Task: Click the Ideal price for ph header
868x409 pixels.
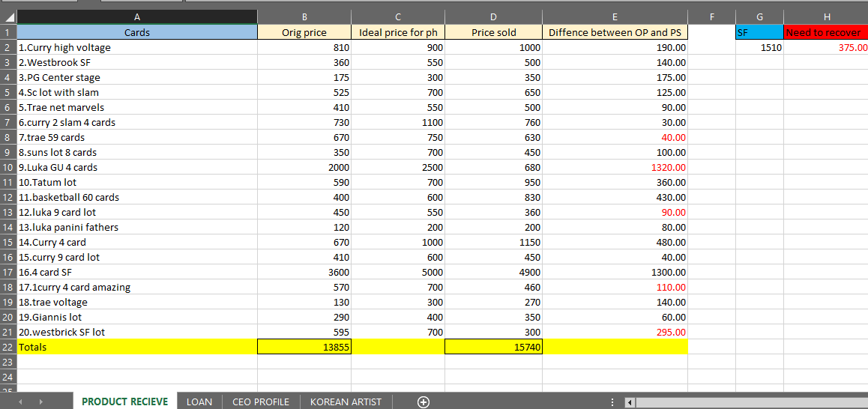Action: pyautogui.click(x=398, y=33)
